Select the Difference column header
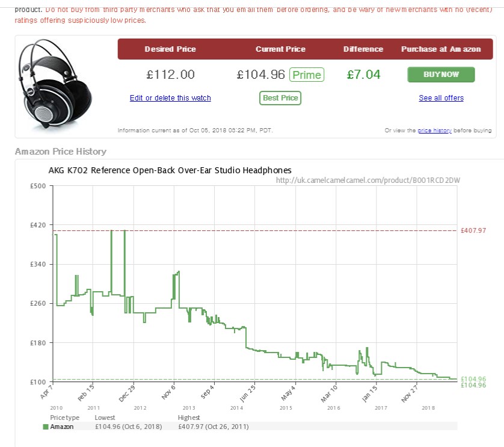The image size is (504, 447). 363,49
